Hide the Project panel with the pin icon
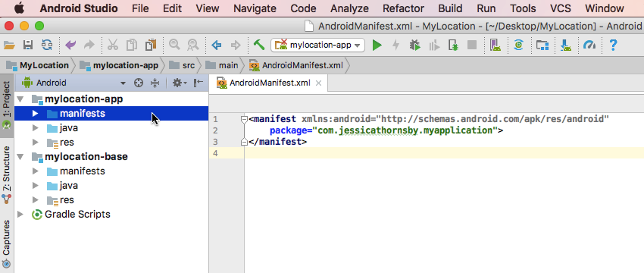This screenshot has width=644, height=273. 199,83
